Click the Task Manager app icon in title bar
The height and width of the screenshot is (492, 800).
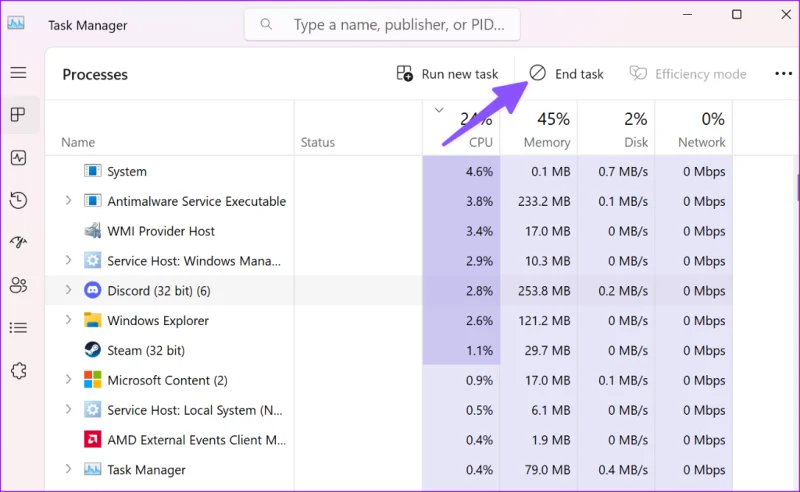[16, 23]
